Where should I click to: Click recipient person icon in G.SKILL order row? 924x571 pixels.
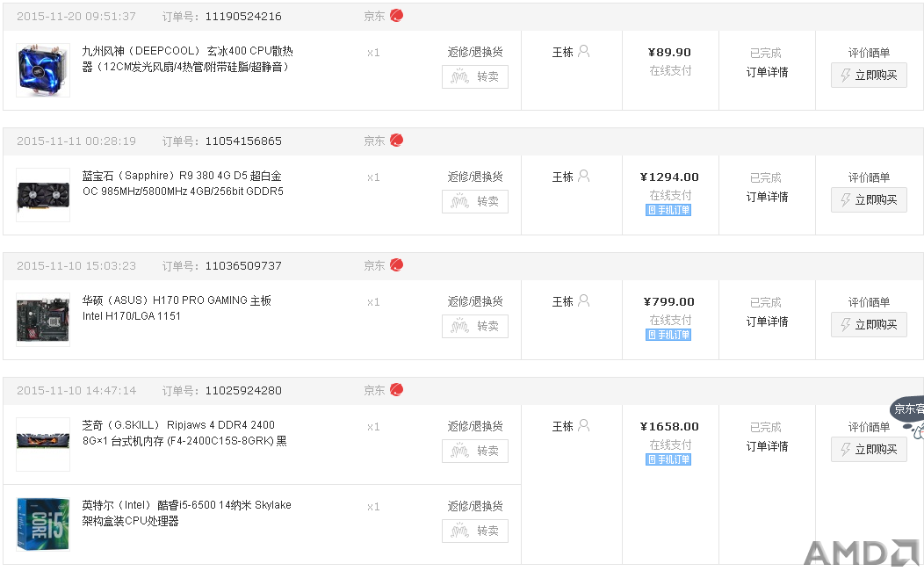pos(583,425)
